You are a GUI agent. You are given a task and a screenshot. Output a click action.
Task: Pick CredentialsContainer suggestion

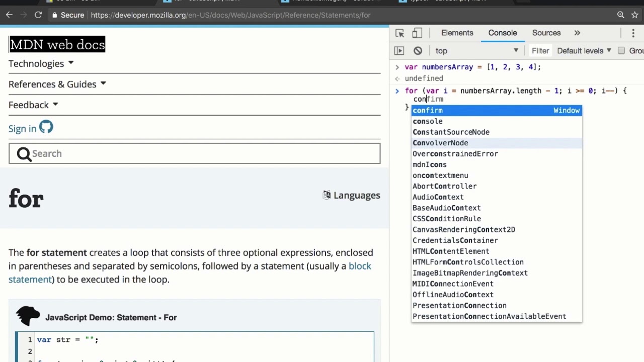497,240
